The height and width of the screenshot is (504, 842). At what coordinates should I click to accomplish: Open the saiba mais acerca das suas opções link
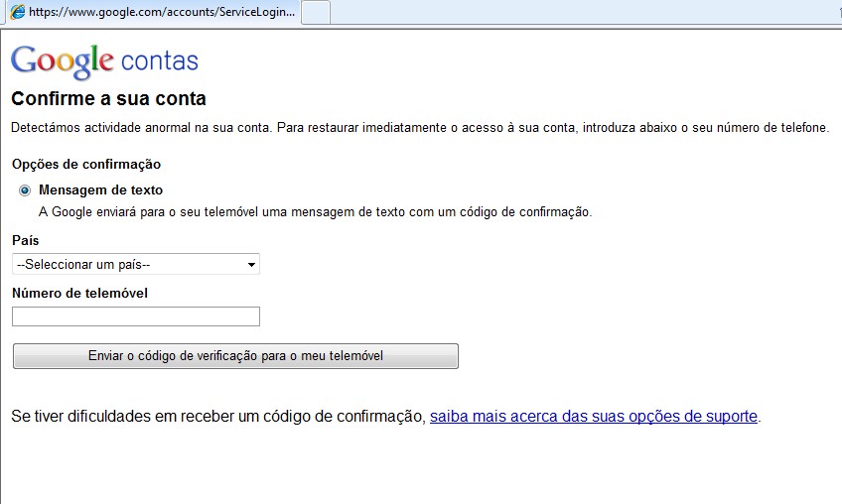pyautogui.click(x=594, y=416)
